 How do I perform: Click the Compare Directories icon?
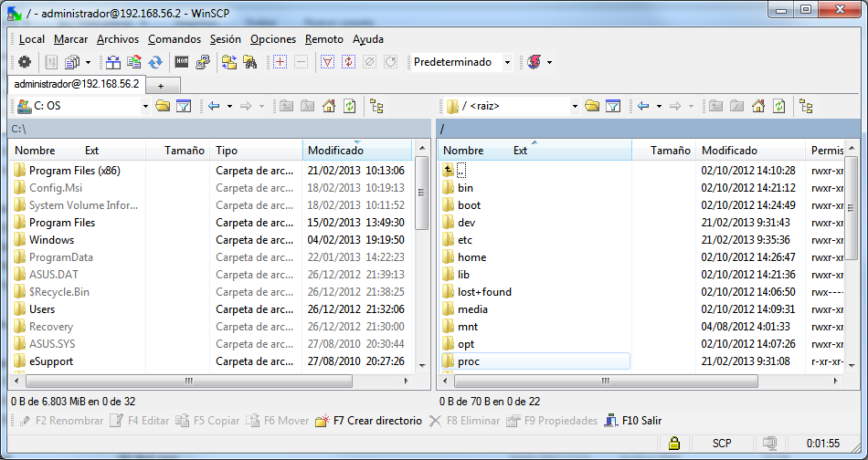pyautogui.click(x=113, y=62)
